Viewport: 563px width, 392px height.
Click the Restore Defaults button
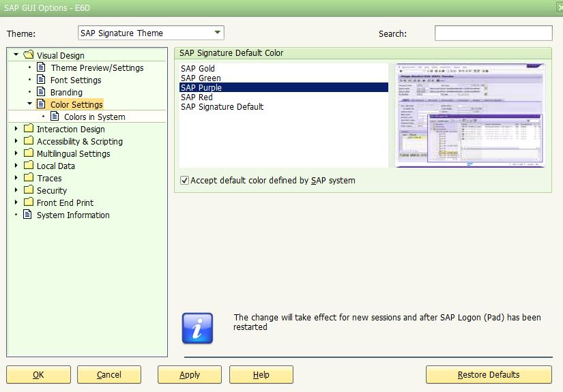[489, 375]
